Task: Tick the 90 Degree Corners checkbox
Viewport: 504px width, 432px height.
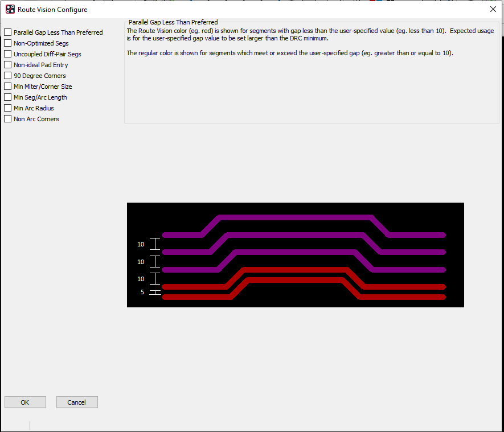Action: coord(8,76)
